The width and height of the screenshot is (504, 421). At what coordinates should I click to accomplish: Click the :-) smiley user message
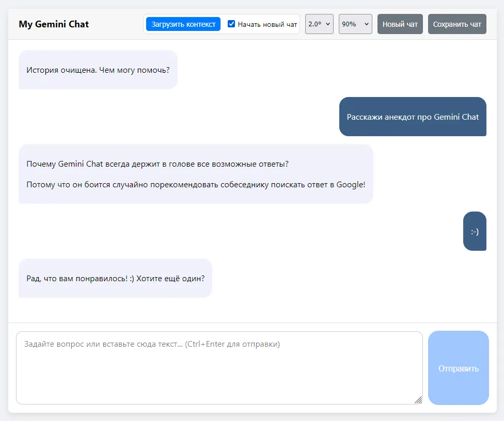(475, 231)
